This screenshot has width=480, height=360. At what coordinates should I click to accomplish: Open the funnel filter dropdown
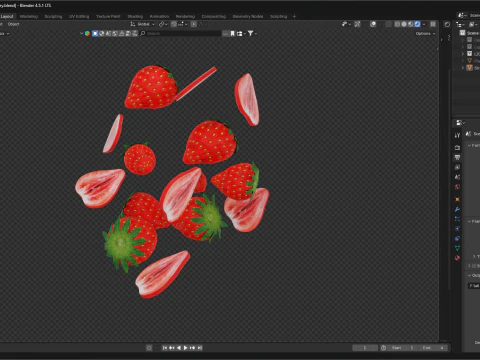(x=252, y=33)
